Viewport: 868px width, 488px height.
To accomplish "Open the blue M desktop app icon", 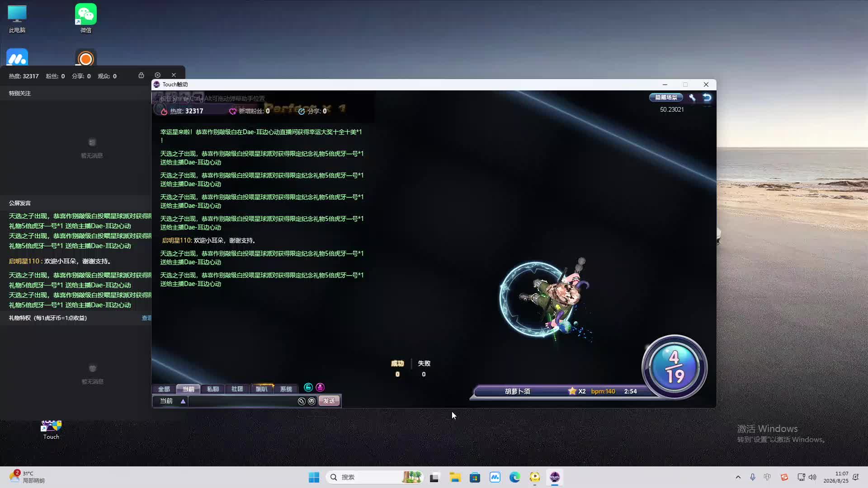I will tap(17, 58).
